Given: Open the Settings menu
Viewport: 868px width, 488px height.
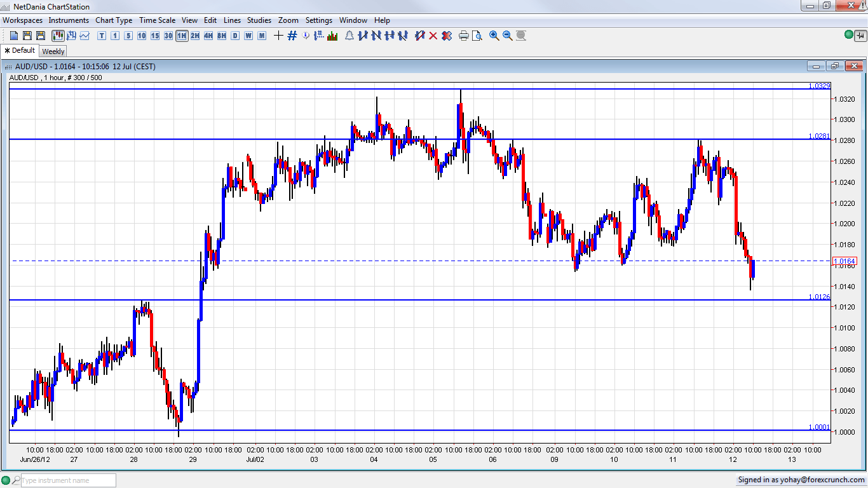Looking at the screenshot, I should [319, 20].
